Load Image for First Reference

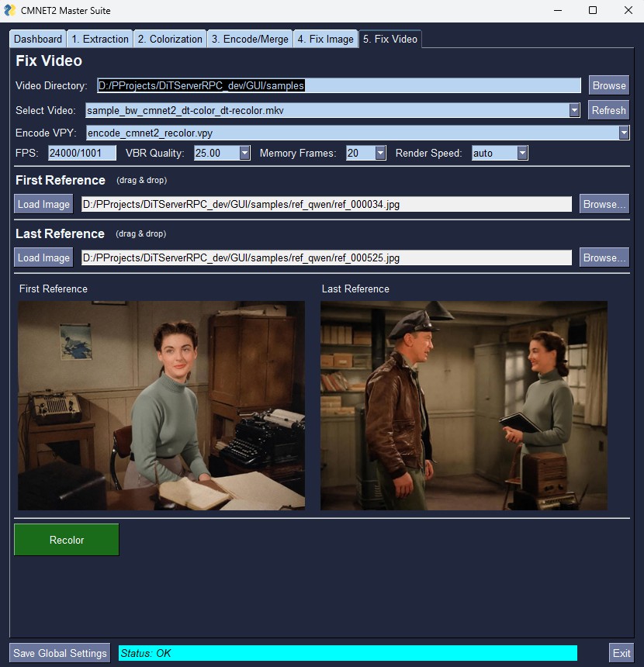43,204
